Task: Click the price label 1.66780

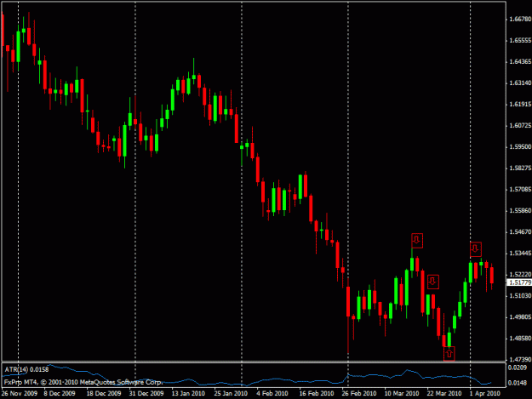Action: pos(520,19)
